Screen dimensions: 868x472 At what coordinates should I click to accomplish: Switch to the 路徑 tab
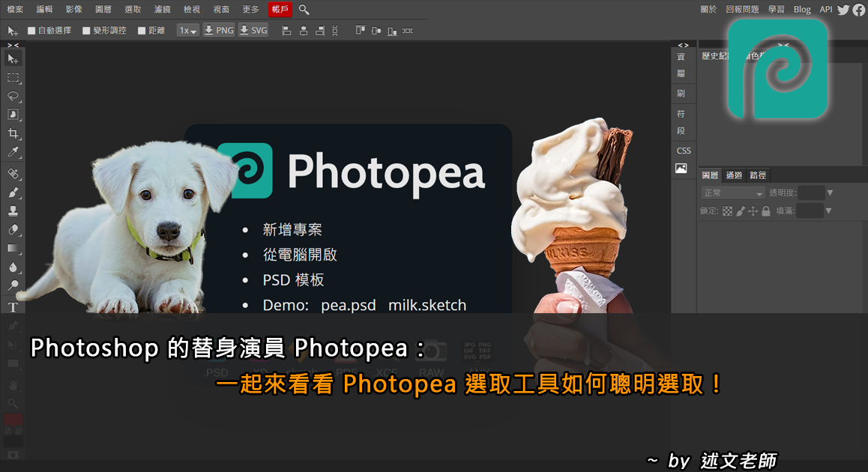point(758,175)
